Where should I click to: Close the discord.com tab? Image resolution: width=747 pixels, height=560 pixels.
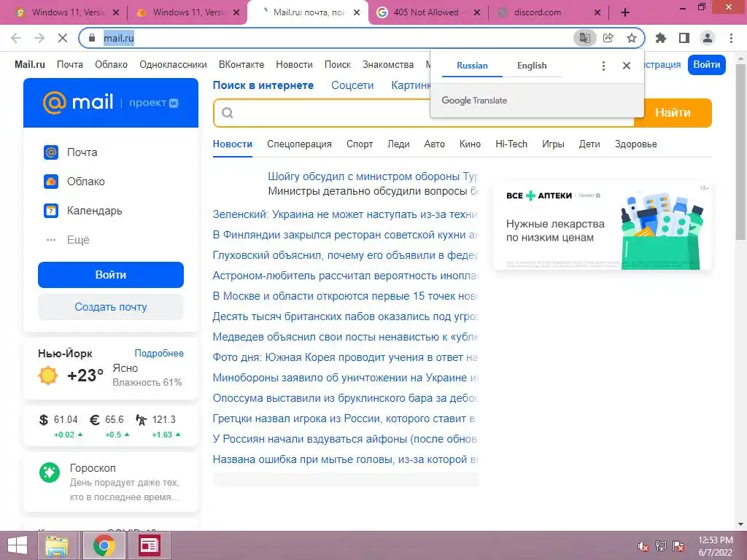(597, 13)
